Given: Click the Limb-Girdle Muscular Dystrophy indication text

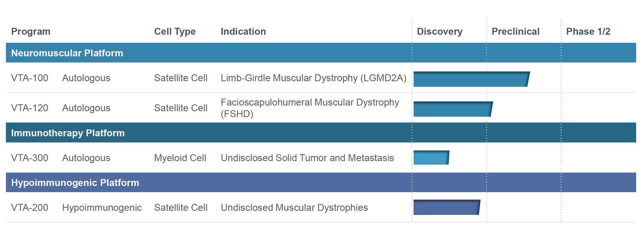Looking at the screenshot, I should tap(313, 78).
